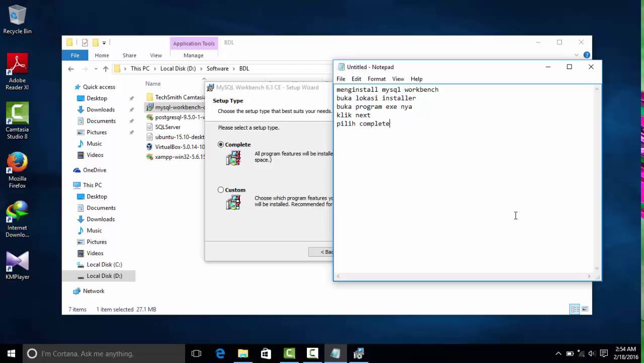Open Notepad Help menu
The height and width of the screenshot is (363, 644).
click(416, 79)
